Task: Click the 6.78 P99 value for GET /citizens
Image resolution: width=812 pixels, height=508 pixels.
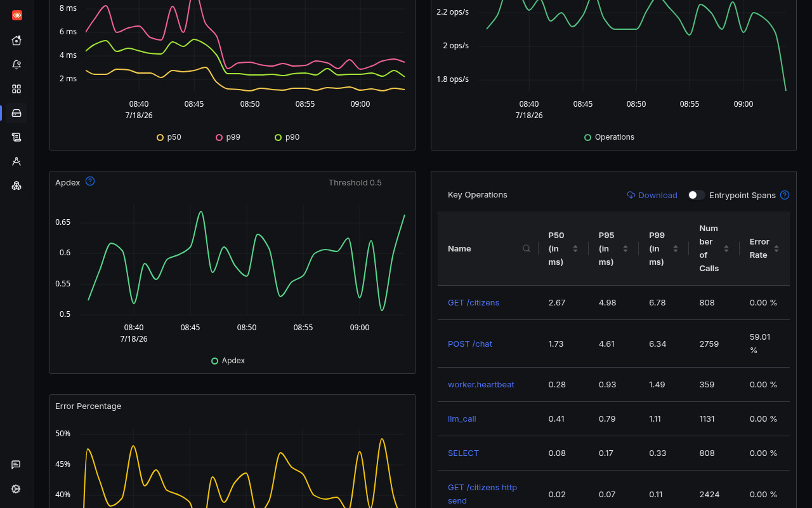Action: [x=657, y=302]
